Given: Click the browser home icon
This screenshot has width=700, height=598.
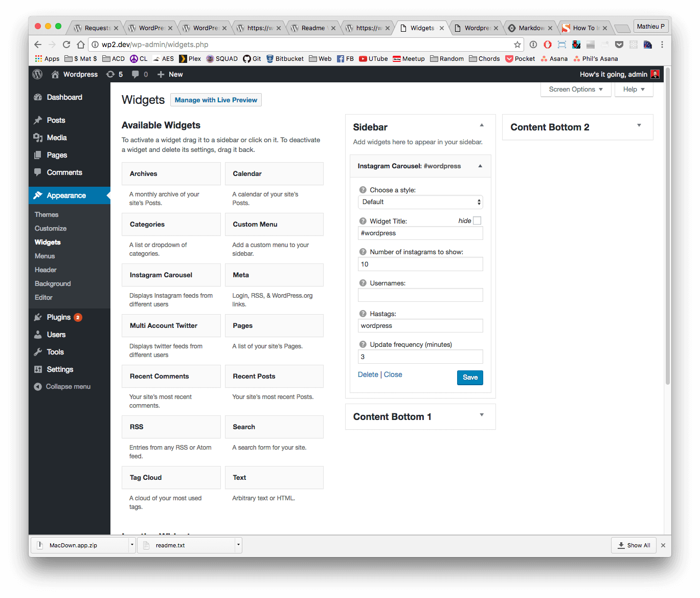Looking at the screenshot, I should (x=81, y=45).
